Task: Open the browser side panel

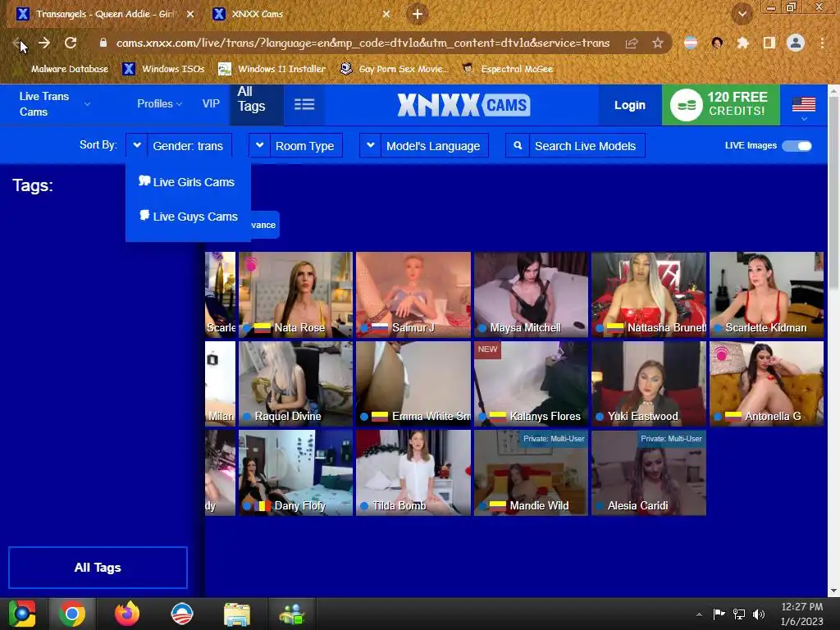Action: click(x=769, y=43)
